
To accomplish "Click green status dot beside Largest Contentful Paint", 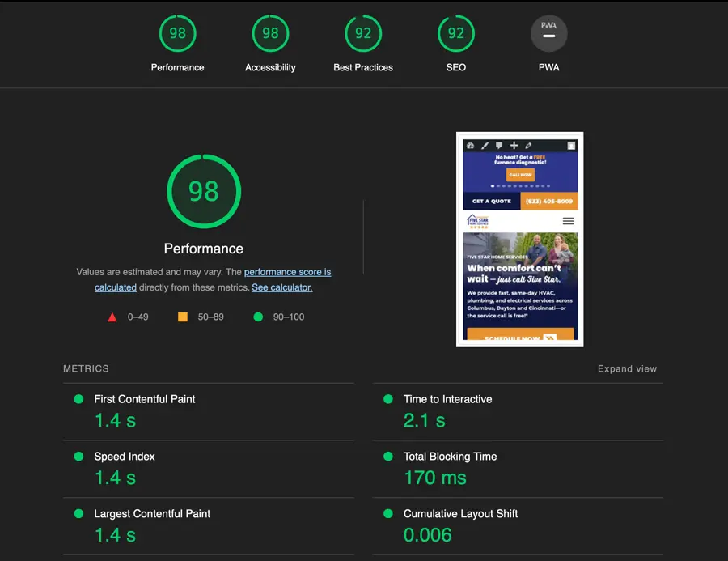I will [x=78, y=513].
